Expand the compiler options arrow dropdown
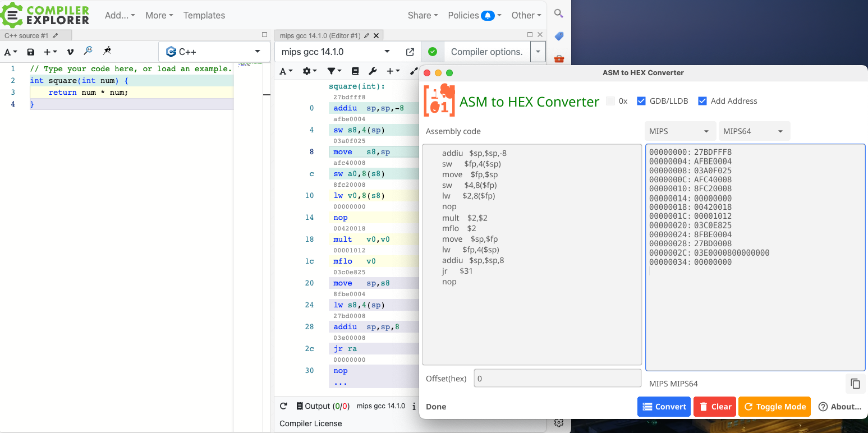 pyautogui.click(x=538, y=52)
